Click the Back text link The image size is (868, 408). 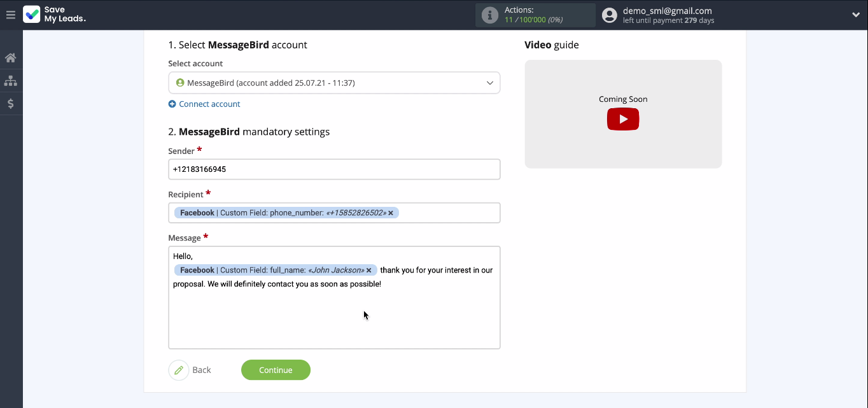(202, 370)
